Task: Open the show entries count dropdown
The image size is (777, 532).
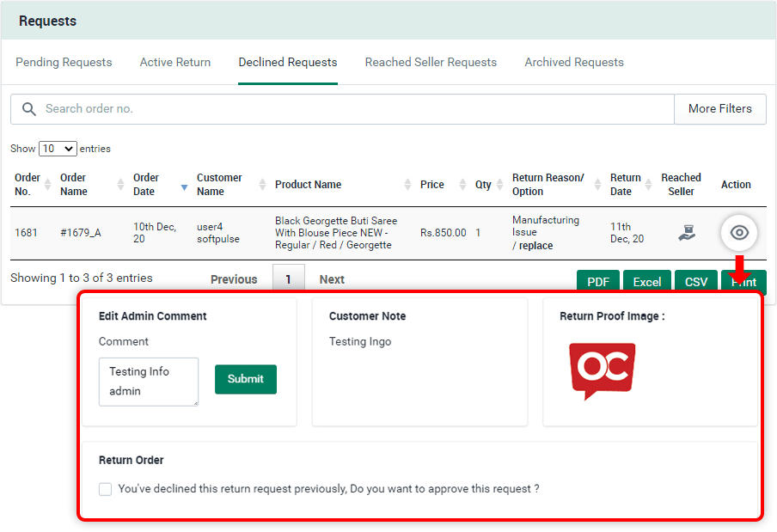Action: pyautogui.click(x=58, y=149)
